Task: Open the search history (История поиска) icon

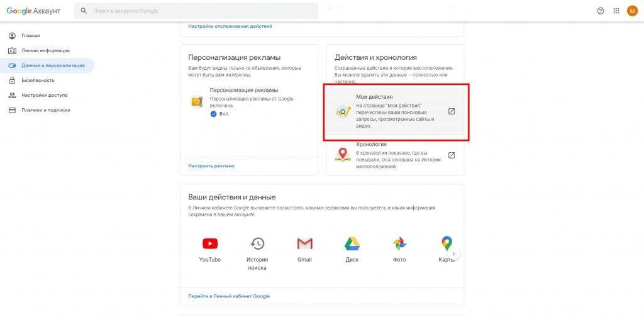Action: (x=257, y=244)
